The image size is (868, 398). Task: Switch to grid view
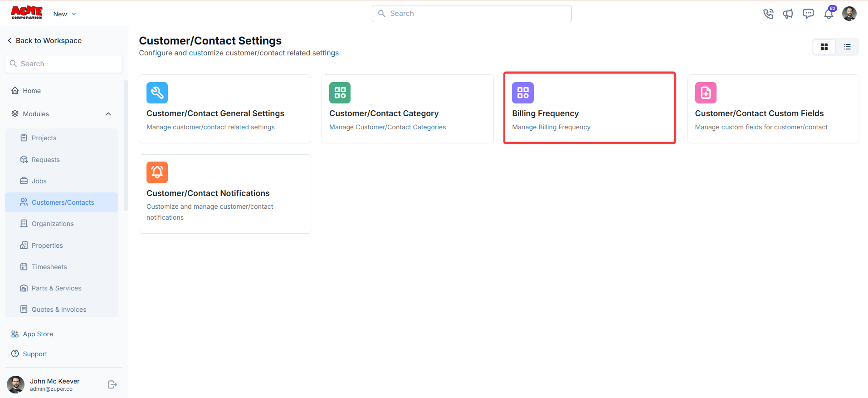click(x=824, y=47)
